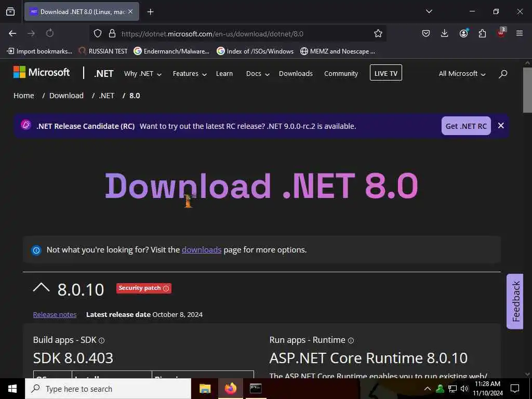Go to .NET breadcrumb link
The image size is (532, 399).
[107, 96]
